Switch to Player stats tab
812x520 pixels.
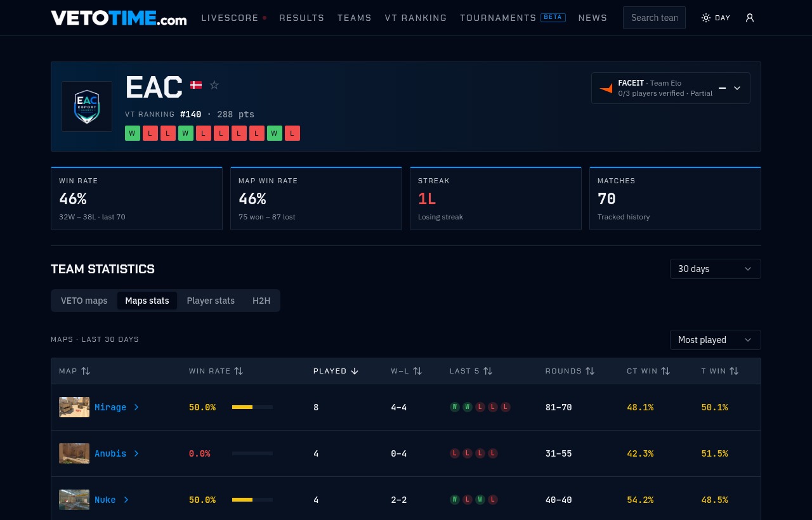[x=211, y=301]
